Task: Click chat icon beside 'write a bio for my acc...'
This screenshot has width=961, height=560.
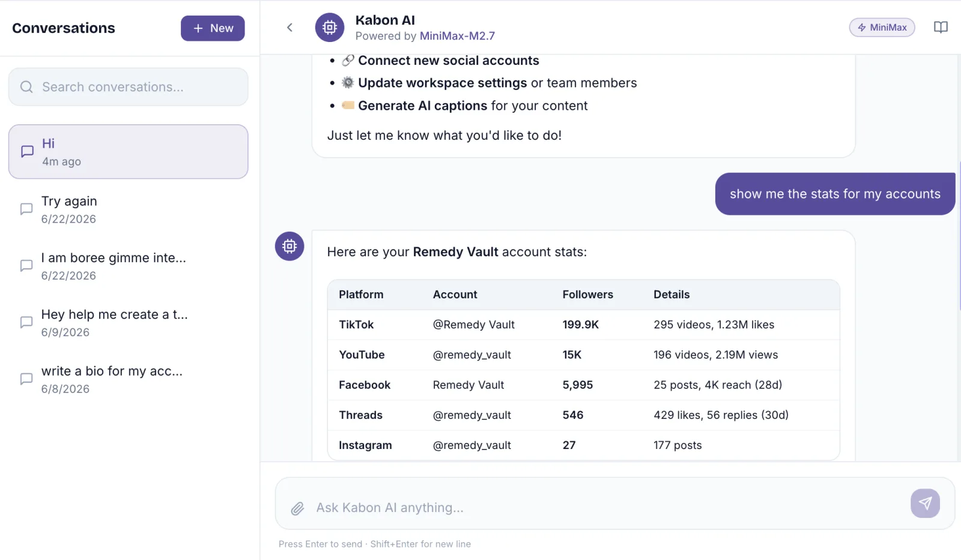Action: tap(26, 379)
